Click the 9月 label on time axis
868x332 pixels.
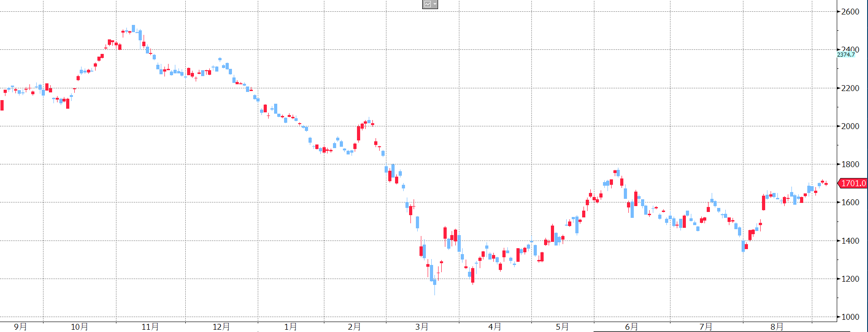coord(20,327)
